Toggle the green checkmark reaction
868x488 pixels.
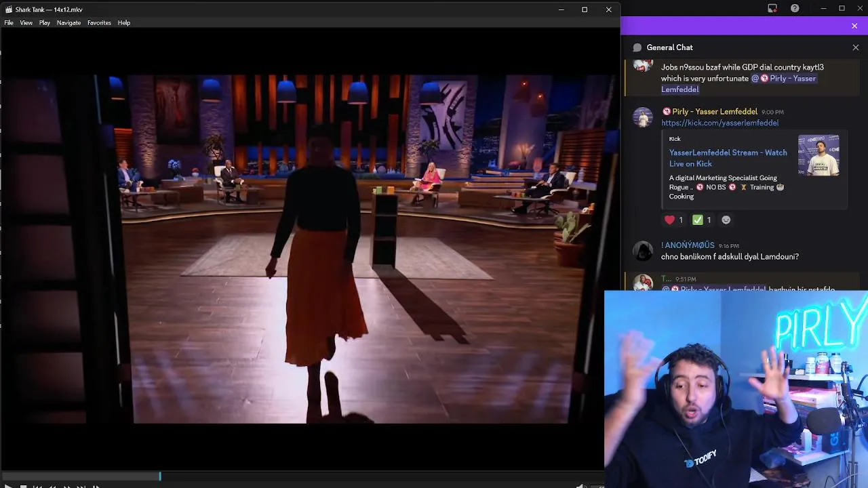coord(701,220)
